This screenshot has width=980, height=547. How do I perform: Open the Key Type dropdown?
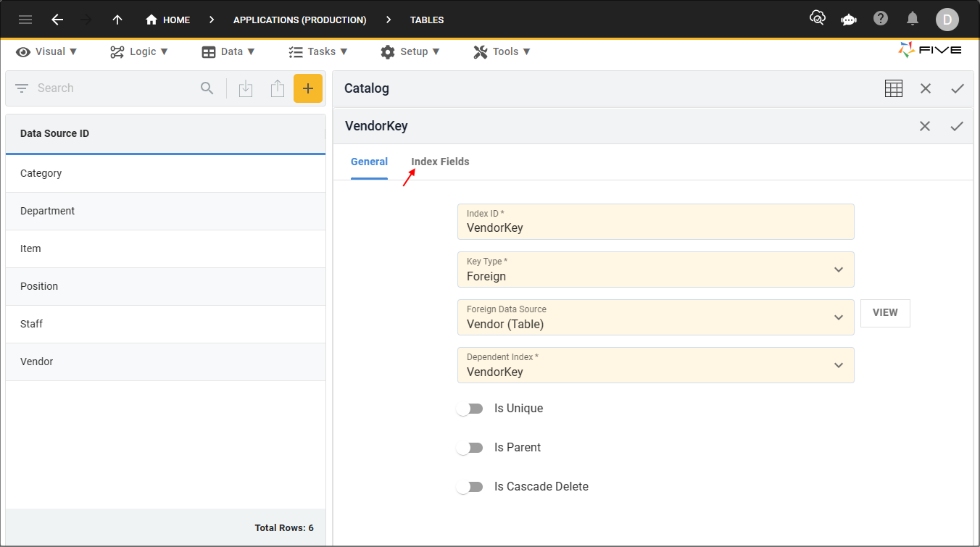tap(655, 270)
